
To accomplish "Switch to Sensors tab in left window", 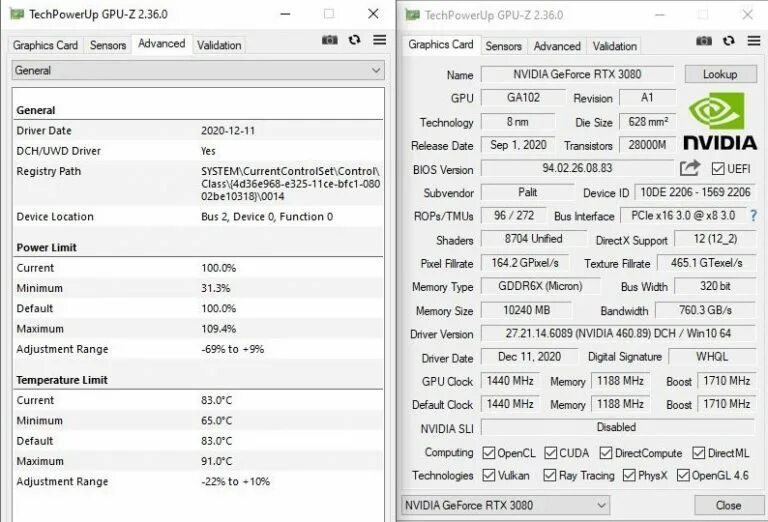I will pyautogui.click(x=108, y=45).
